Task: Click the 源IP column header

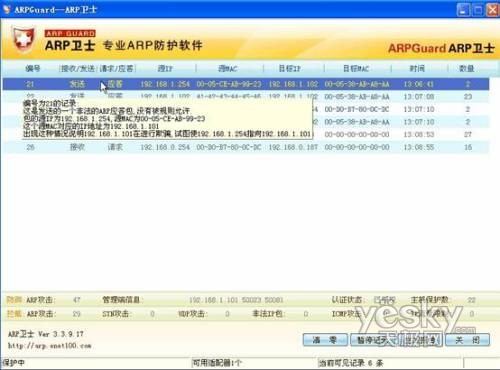Action: pyautogui.click(x=165, y=68)
